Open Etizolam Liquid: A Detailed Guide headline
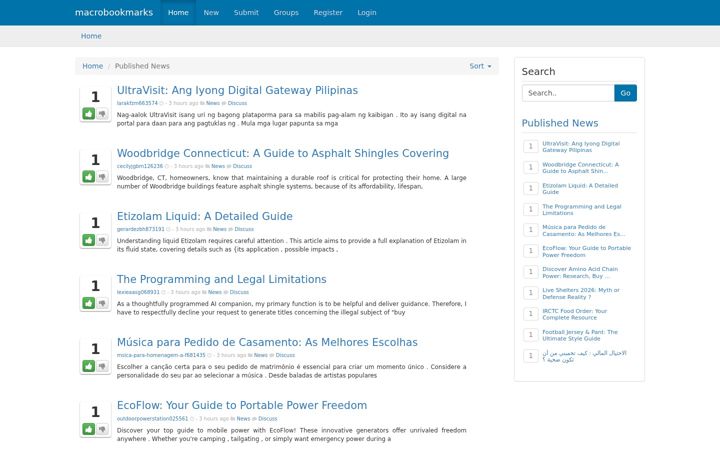Viewport: 720px width, 450px height. [204, 216]
